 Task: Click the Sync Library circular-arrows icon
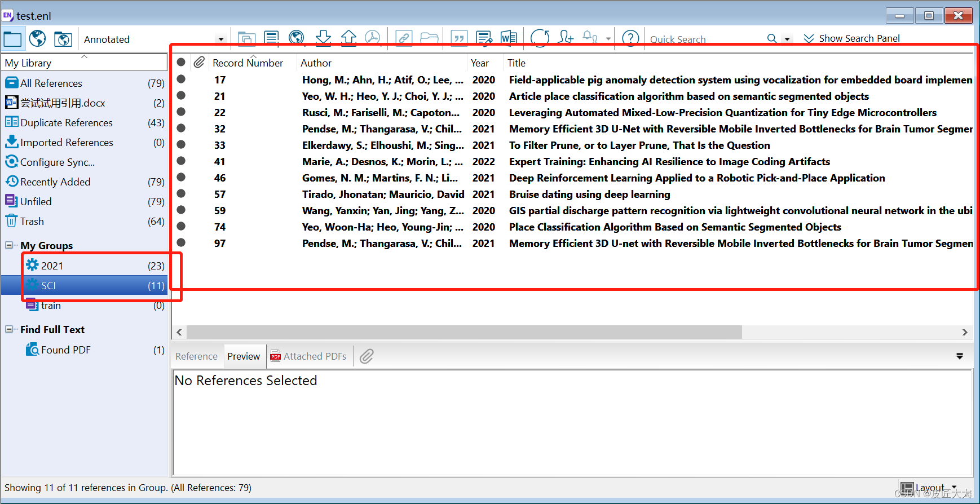(x=540, y=38)
